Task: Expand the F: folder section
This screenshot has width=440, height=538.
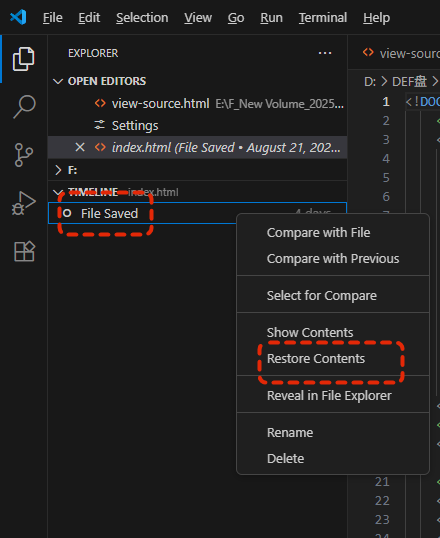Action: [x=58, y=170]
